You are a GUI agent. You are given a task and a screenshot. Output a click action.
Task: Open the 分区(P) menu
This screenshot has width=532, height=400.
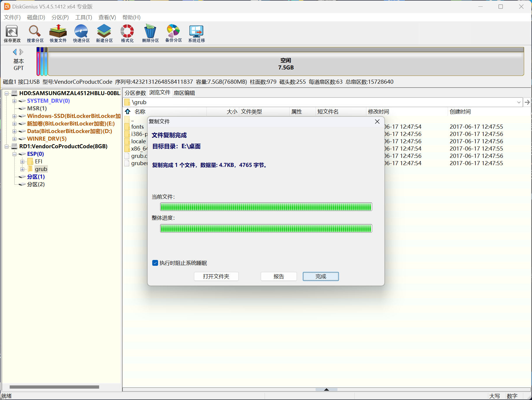pos(60,17)
